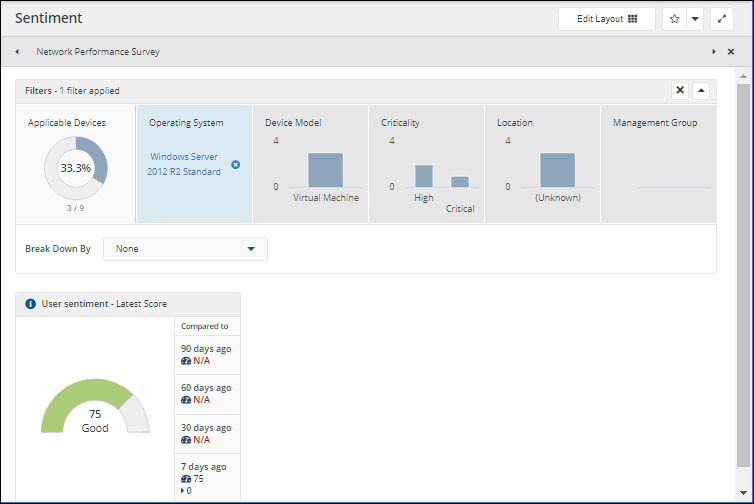Click the expand to fullscreen icon
Image resolution: width=754 pixels, height=504 pixels.
pyautogui.click(x=722, y=19)
